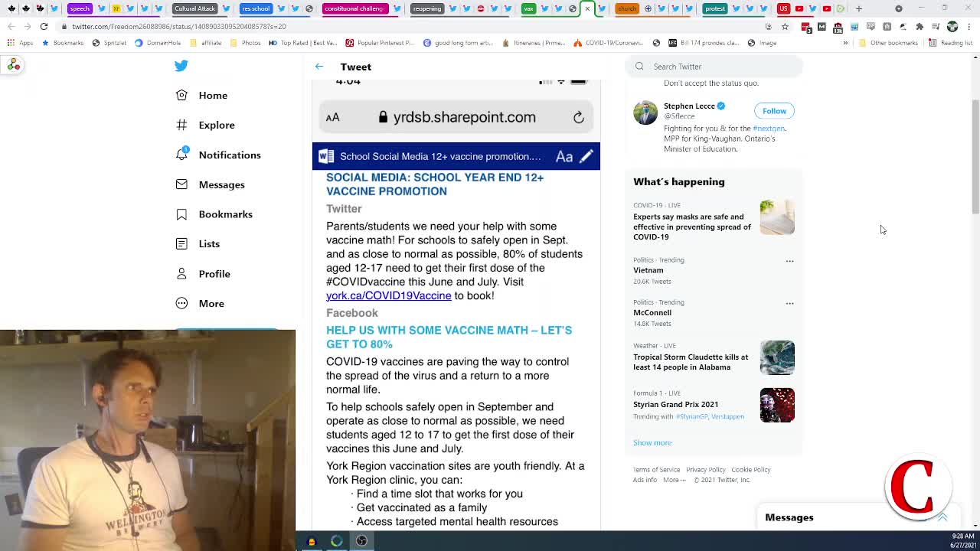The image size is (980, 551).
Task: Open the Photos bookmarks folder
Action: tap(246, 43)
